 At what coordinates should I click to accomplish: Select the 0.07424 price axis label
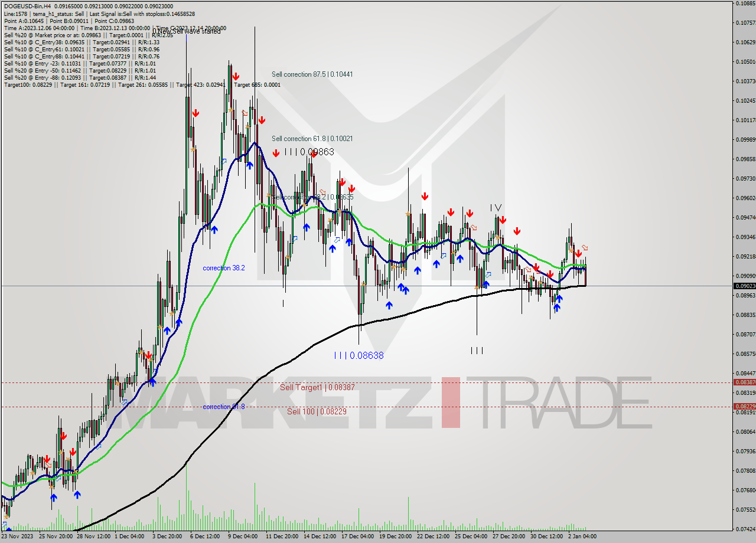745,529
